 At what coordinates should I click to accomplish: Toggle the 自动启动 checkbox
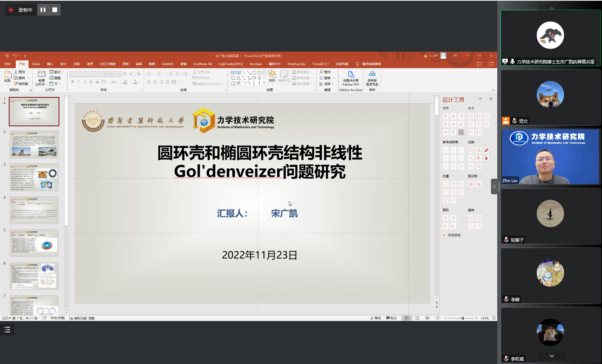point(444,235)
